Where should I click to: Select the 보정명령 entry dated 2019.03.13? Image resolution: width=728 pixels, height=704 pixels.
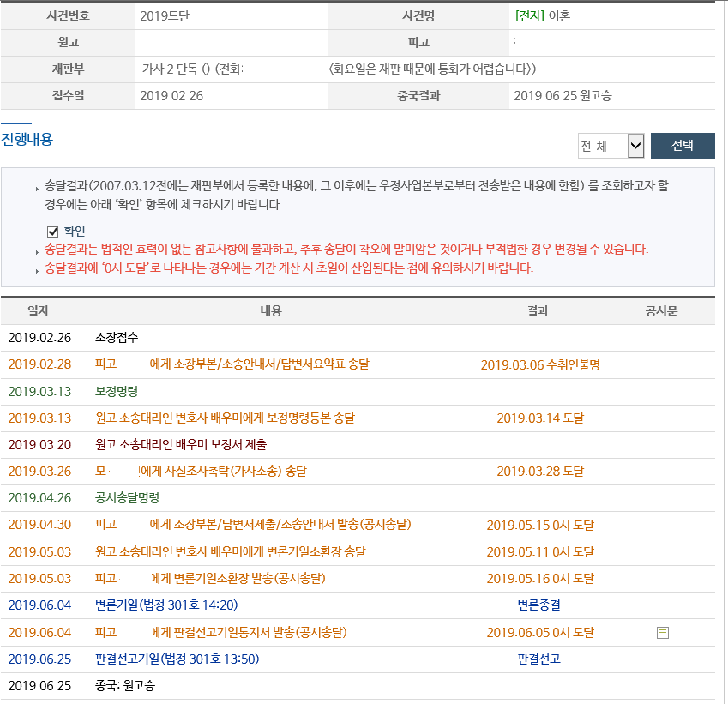117,391
